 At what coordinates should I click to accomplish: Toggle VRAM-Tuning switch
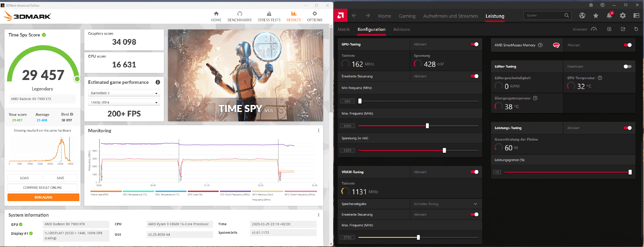tap(475, 172)
